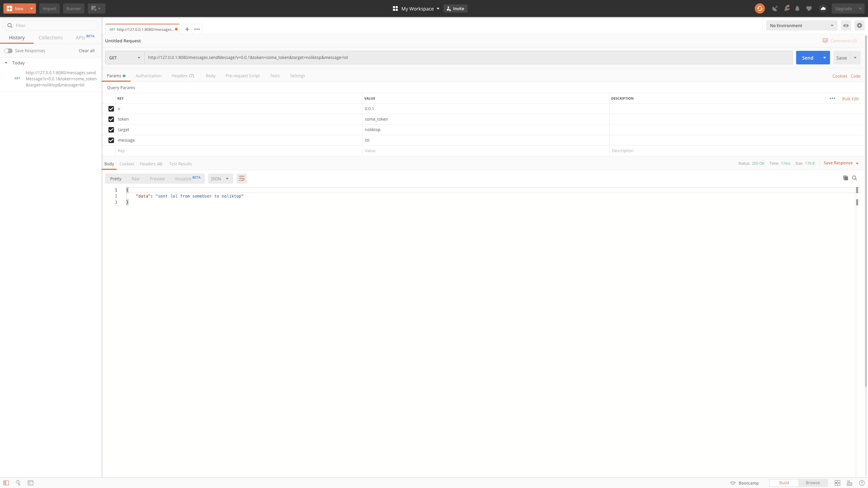868x488 pixels.
Task: Open Find and Replace in status bar
Action: click(x=18, y=483)
